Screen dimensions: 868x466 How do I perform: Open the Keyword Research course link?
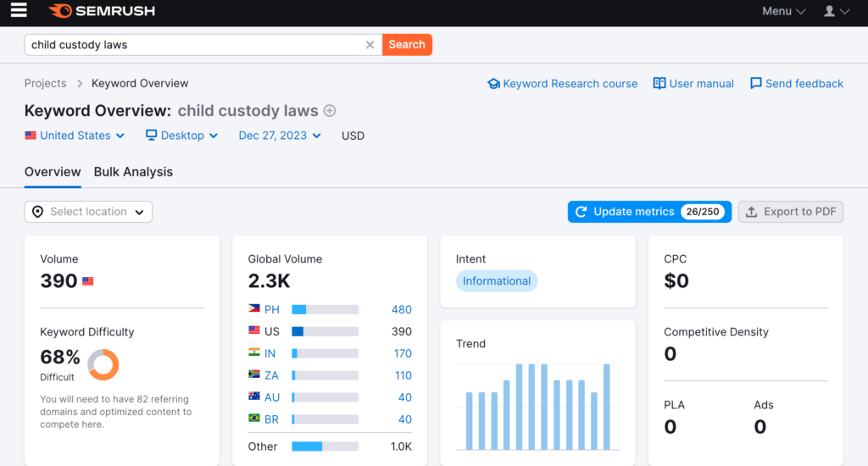(562, 84)
